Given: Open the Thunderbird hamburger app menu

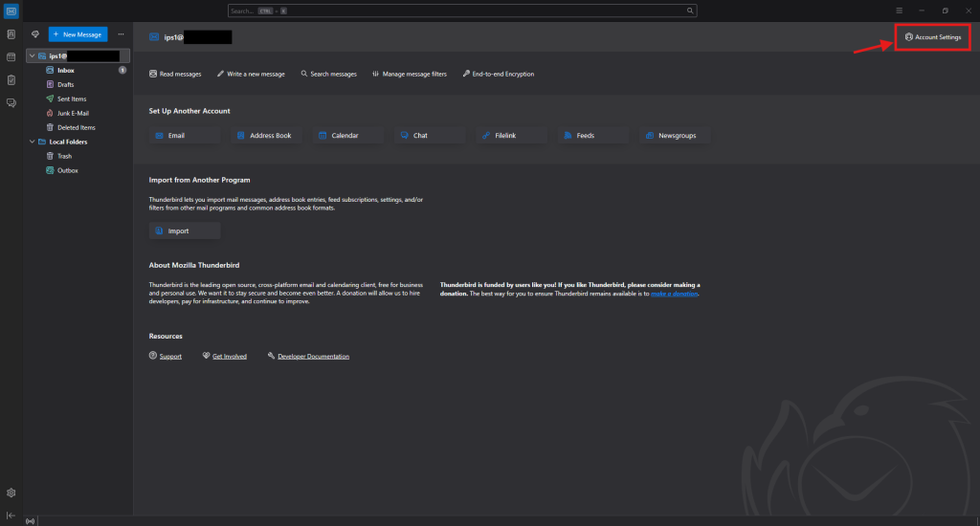Looking at the screenshot, I should click(899, 11).
